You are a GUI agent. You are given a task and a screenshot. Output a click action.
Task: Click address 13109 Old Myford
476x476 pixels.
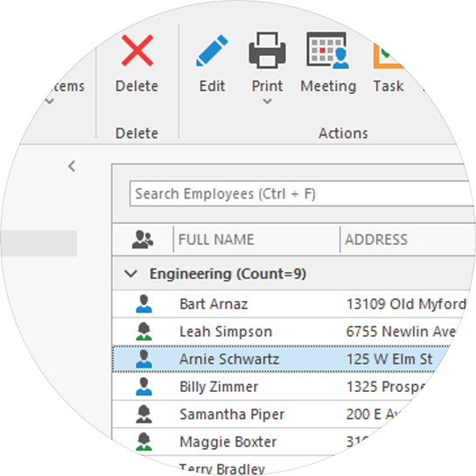(406, 304)
